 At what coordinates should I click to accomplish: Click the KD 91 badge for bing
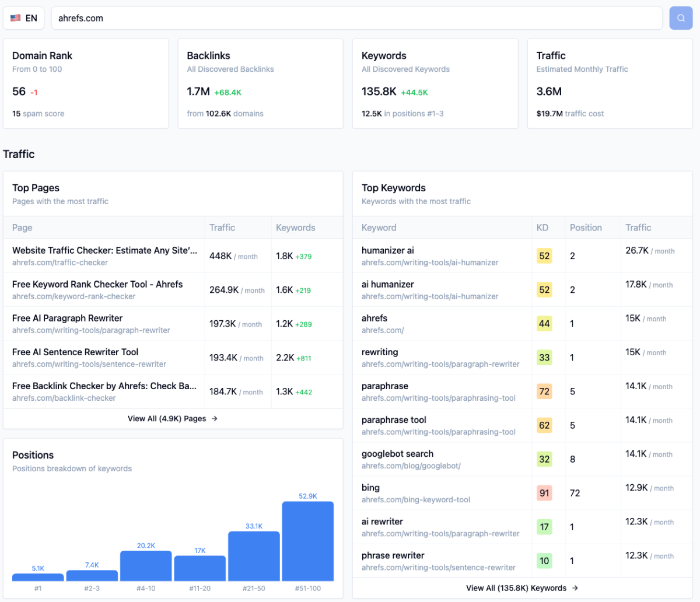coord(544,493)
